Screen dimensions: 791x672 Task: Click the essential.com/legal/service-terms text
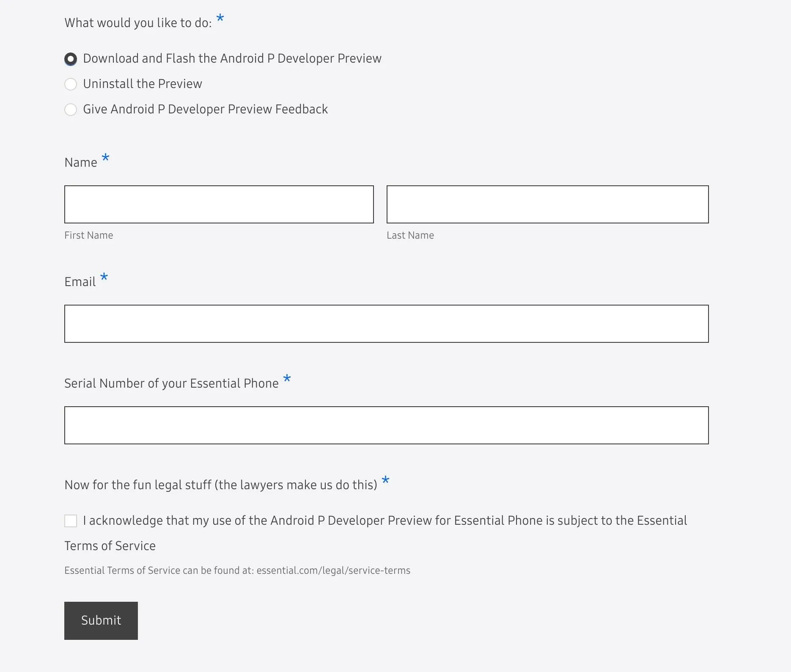pyautogui.click(x=333, y=570)
